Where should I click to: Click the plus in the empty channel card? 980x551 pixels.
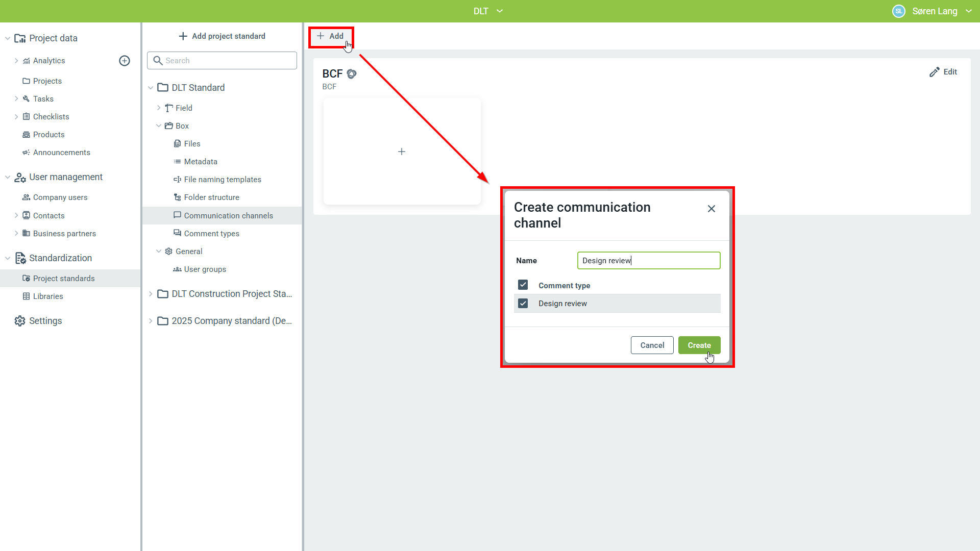[x=402, y=152]
